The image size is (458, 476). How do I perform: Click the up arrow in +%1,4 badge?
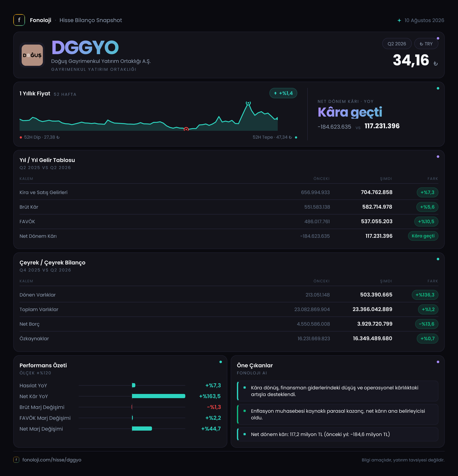tap(275, 93)
